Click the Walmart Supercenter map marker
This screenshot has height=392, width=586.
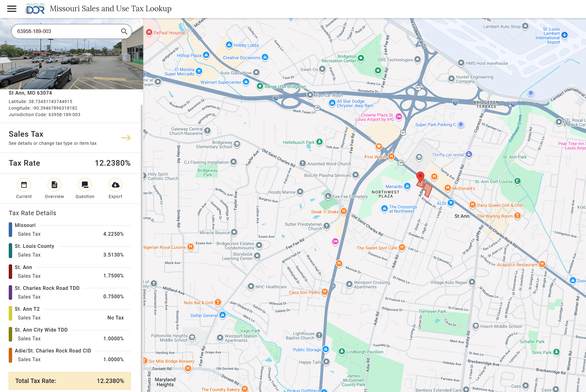click(x=246, y=82)
